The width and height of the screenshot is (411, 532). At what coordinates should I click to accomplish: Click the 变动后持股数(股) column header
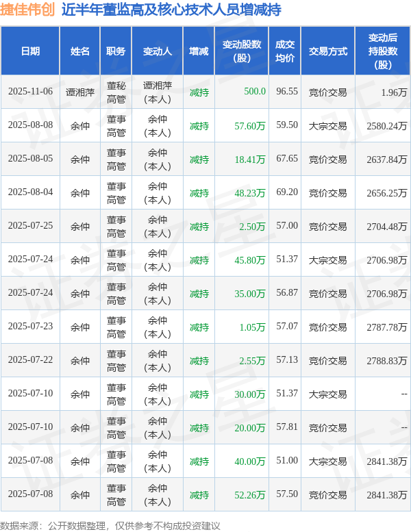tap(383, 51)
